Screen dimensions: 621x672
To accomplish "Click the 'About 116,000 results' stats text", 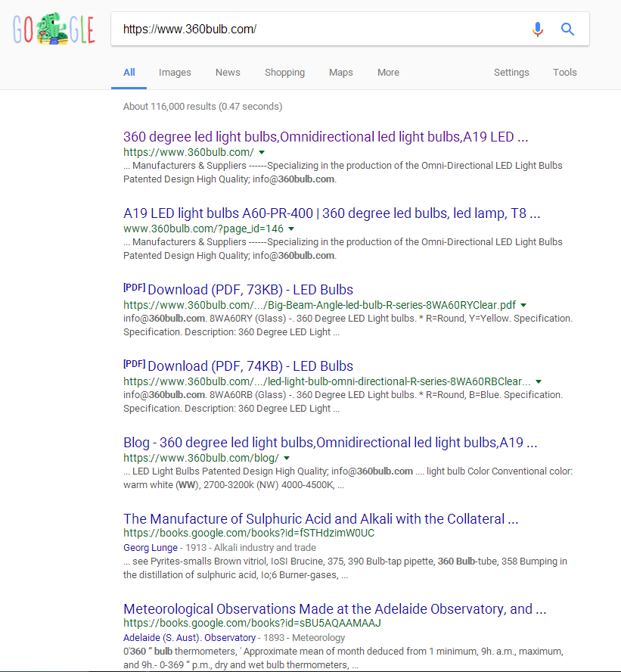I will coord(203,106).
